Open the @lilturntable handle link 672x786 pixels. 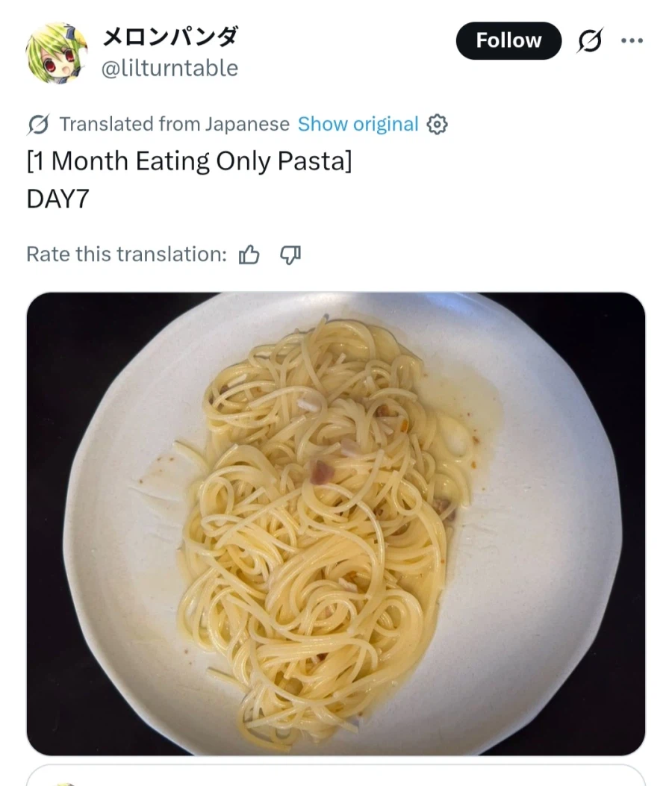click(169, 69)
